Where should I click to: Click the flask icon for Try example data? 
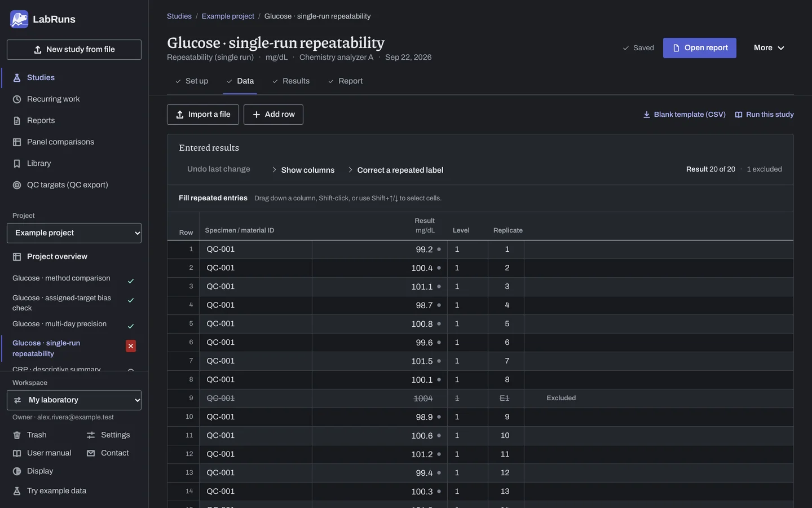17,491
